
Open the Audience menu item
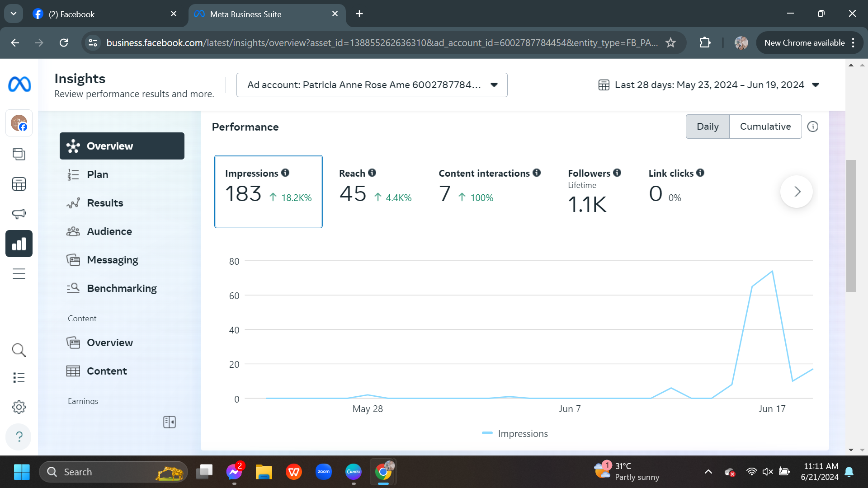pyautogui.click(x=109, y=231)
